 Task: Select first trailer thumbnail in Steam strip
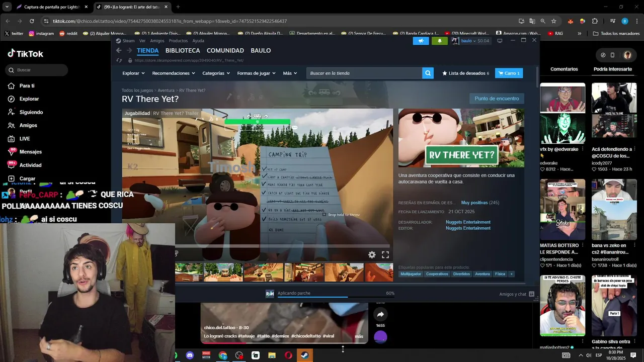[x=189, y=272]
